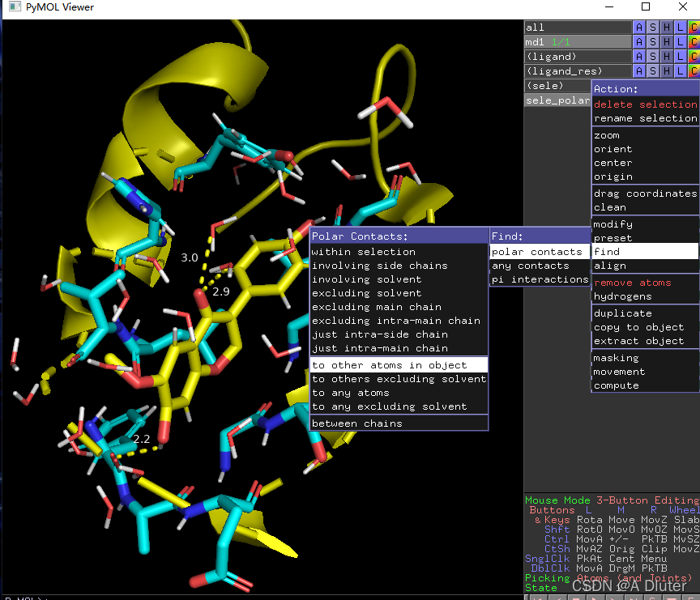Select 'center' from the Action menu
The image size is (700, 600).
pos(646,163)
